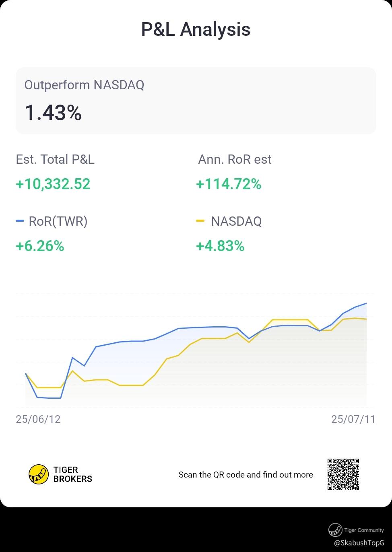392x552 pixels.
Task: Click the 25/06/12 start date label
Action: pos(38,419)
